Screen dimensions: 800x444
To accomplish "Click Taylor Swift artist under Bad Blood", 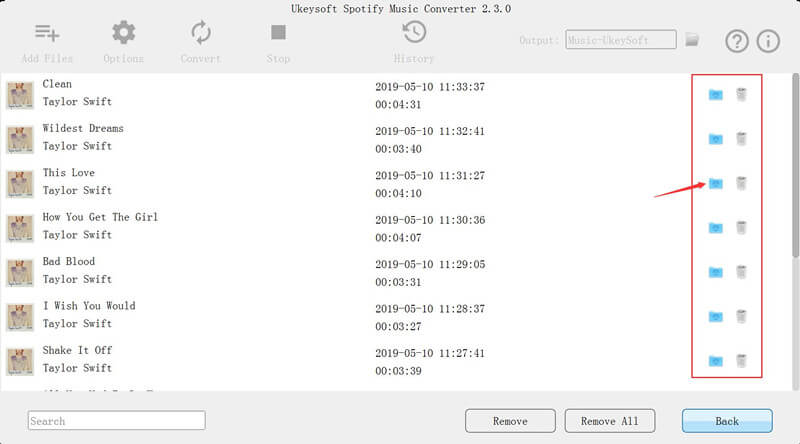I will coord(77,279).
